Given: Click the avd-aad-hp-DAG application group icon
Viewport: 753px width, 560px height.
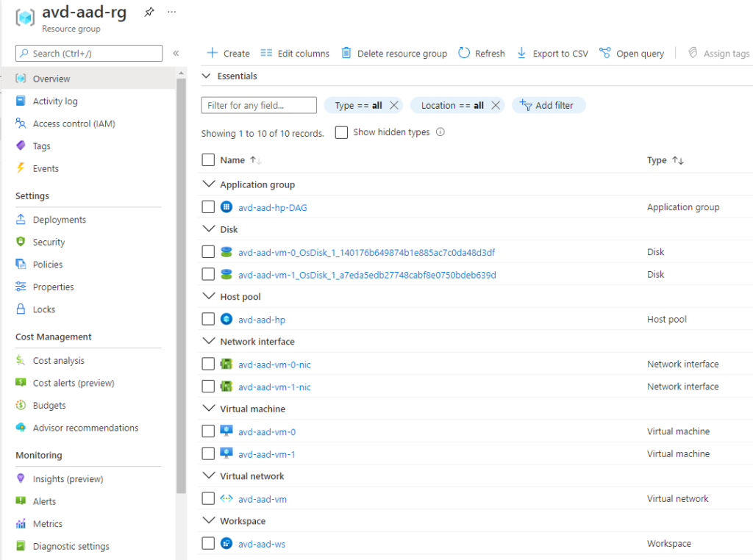Looking at the screenshot, I should click(x=226, y=207).
